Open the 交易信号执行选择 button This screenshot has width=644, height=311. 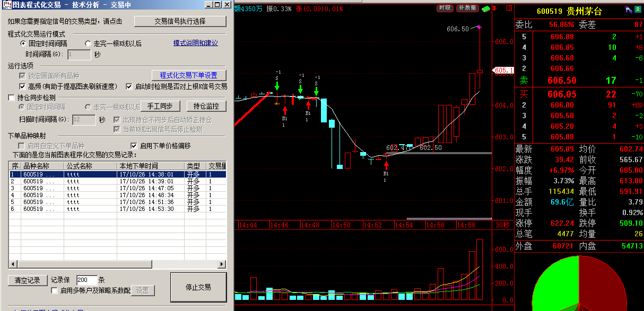(180, 21)
